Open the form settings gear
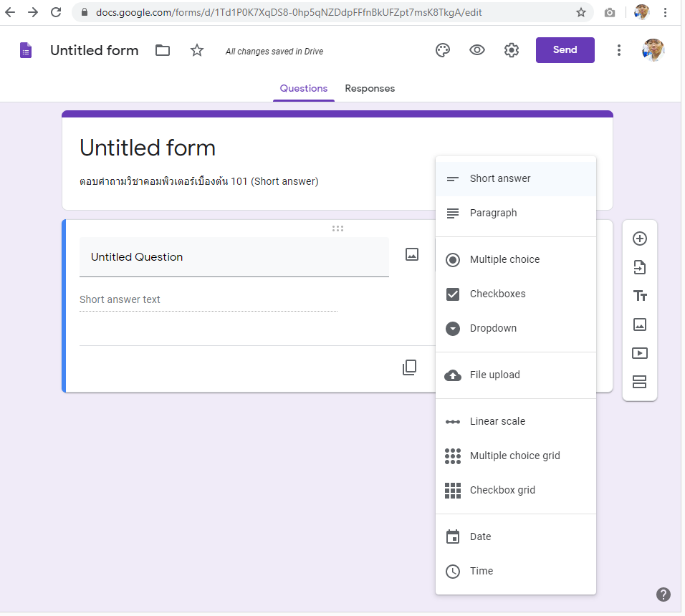Viewport: 685px width, 616px height. [512, 50]
